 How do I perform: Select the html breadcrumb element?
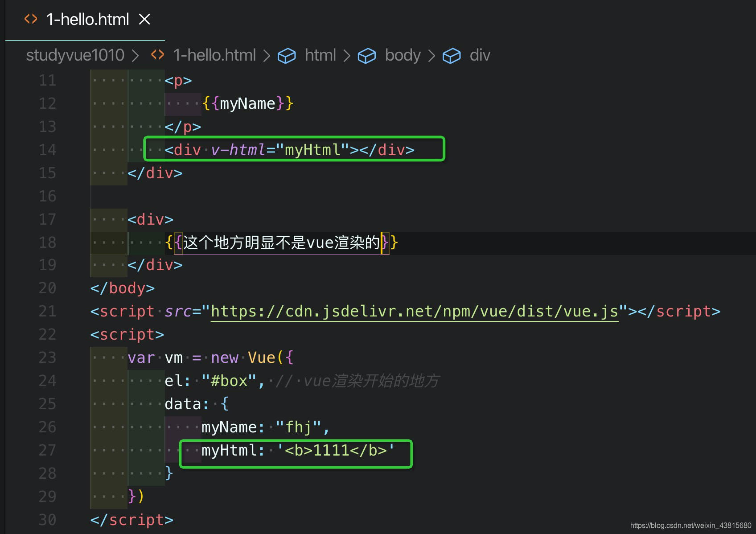tap(320, 55)
